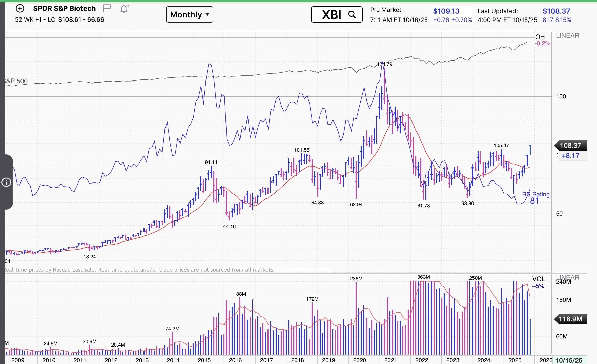Open the info icon on left panel
This screenshot has height=364, width=597.
[x=6, y=182]
